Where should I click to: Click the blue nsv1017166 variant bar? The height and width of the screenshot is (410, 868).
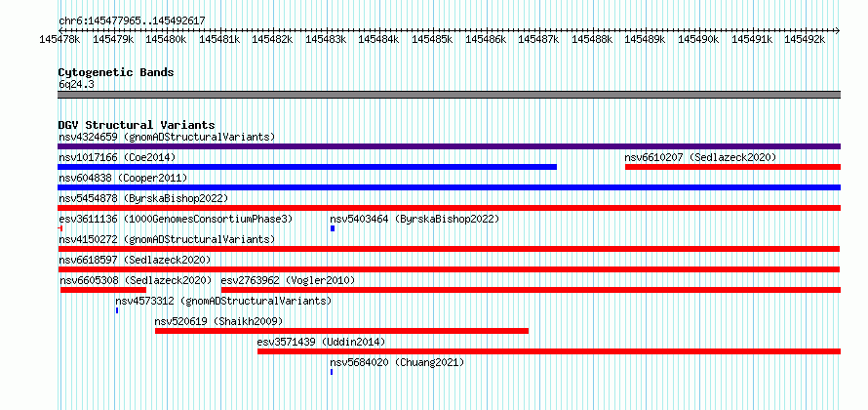coord(307,167)
